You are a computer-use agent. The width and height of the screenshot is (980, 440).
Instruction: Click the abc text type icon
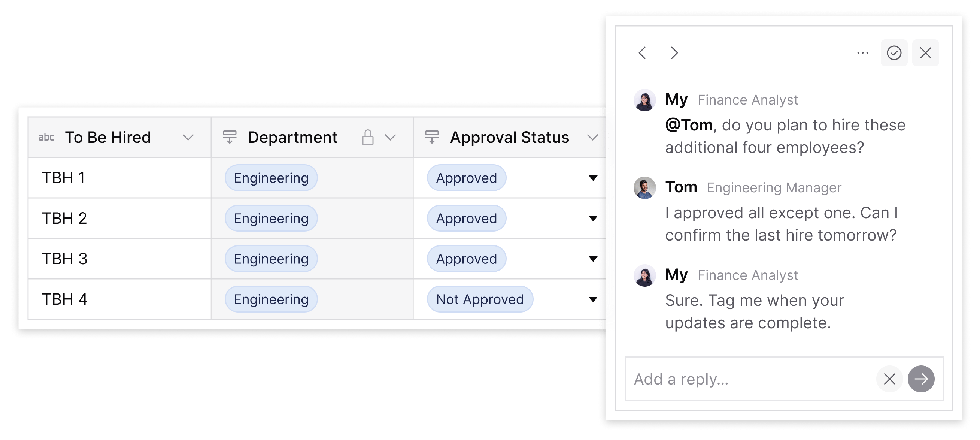pos(46,137)
